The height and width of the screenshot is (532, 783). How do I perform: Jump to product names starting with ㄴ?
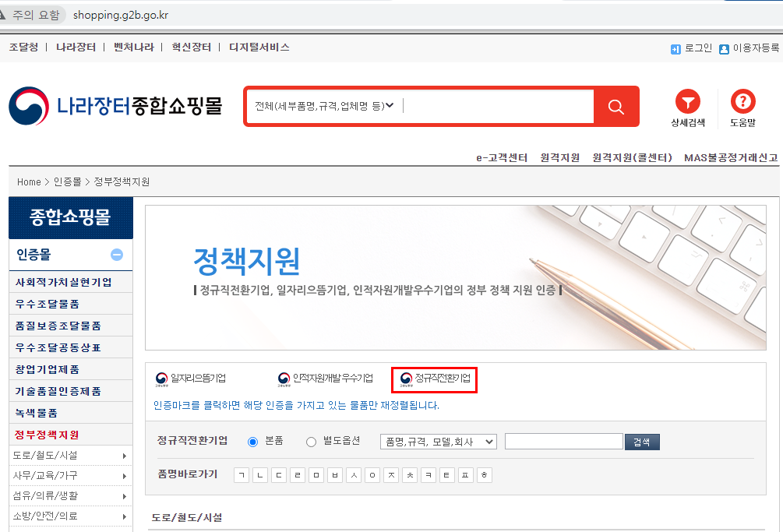(260, 475)
